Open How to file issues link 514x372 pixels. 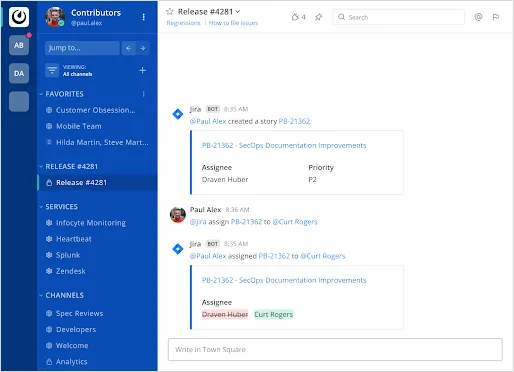pyautogui.click(x=233, y=23)
